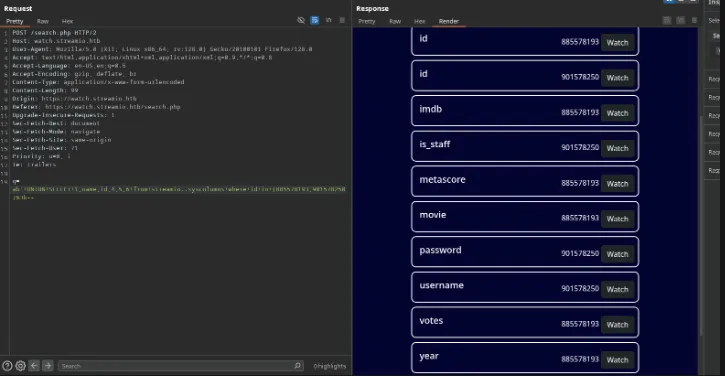The image size is (725, 376).
Task: Click 885578193 value in imdb row
Action: [580, 112]
